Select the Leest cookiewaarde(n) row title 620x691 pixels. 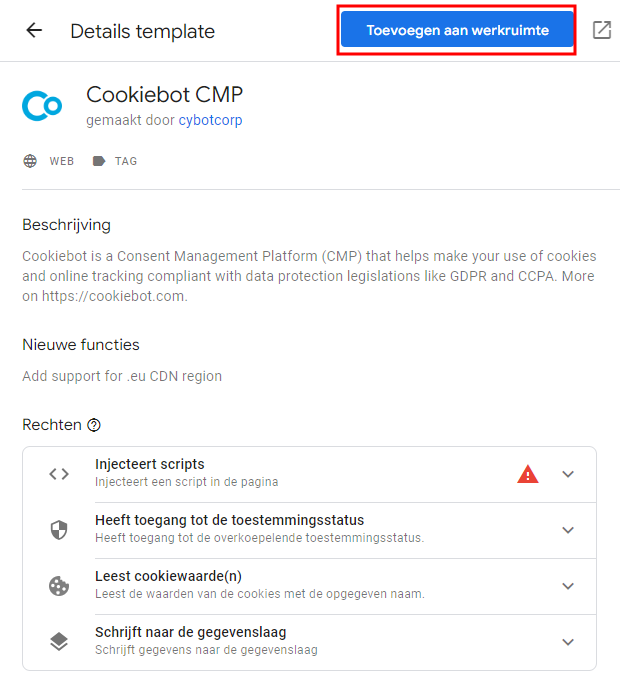pyautogui.click(x=168, y=576)
